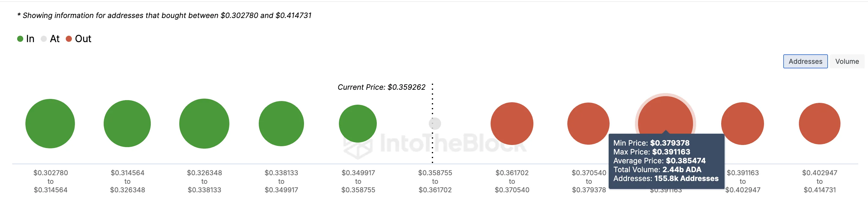Select the green bubble for $0.302780 range
The image size is (868, 210).
pyautogui.click(x=50, y=124)
